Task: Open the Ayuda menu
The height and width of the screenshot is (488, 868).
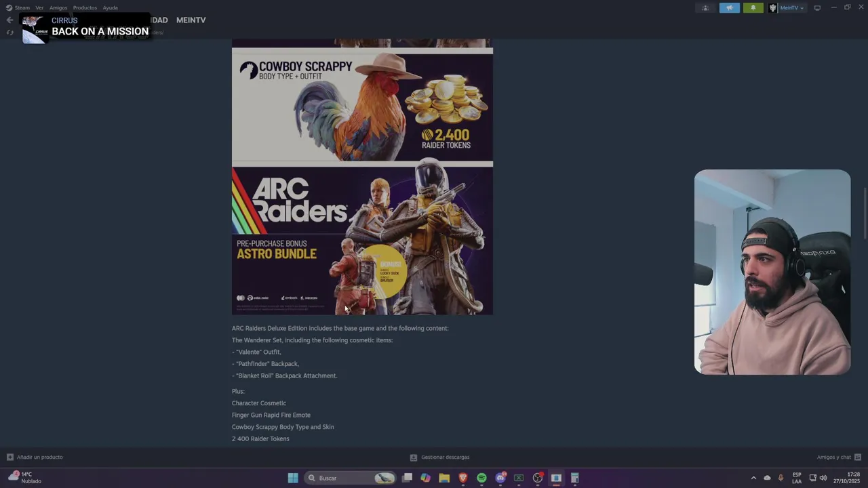Action: [110, 7]
